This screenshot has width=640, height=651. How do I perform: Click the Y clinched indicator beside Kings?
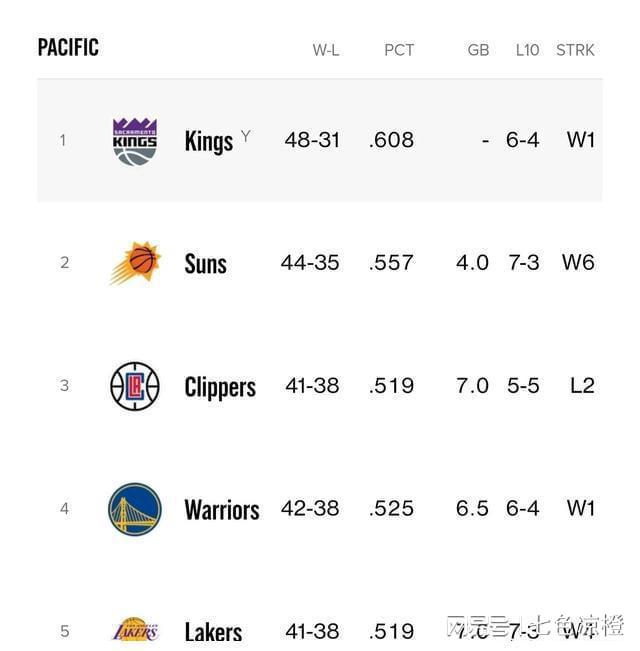click(x=246, y=136)
